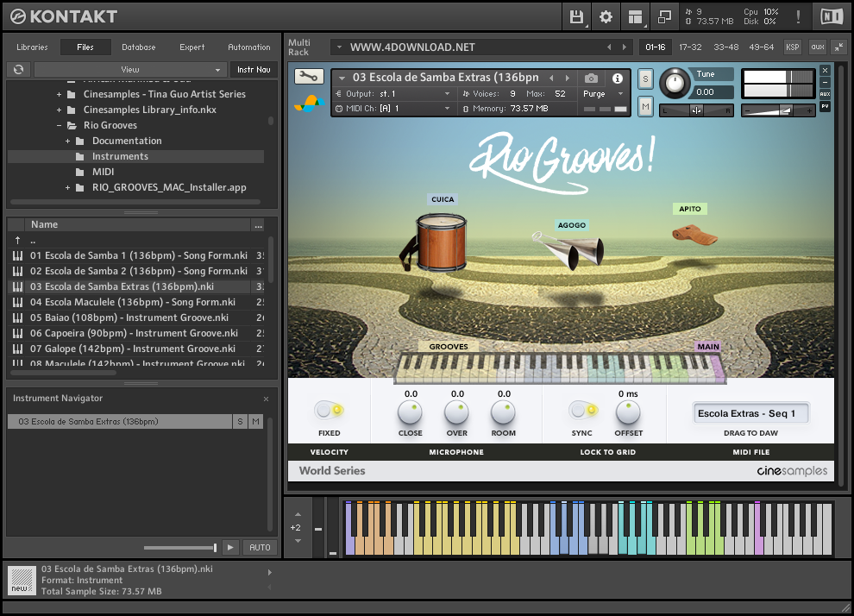
Task: Open Kontakt options gear icon
Action: [x=606, y=16]
